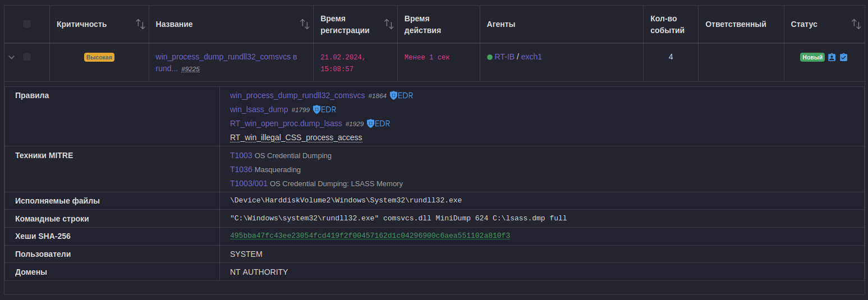868x300 pixels.
Task: Sort by Время регистрации arrows
Action: tap(389, 24)
